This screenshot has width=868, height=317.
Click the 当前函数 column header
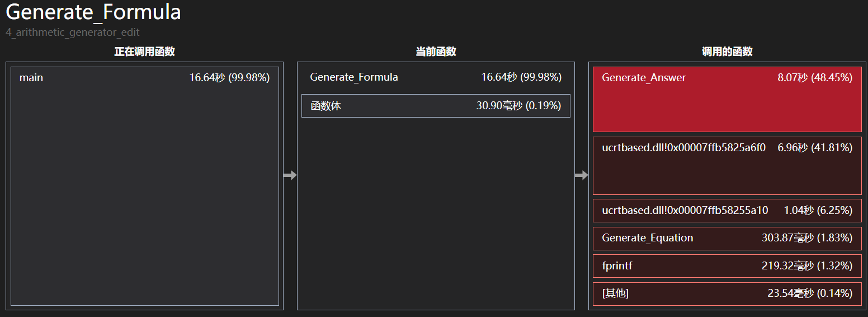pos(436,52)
